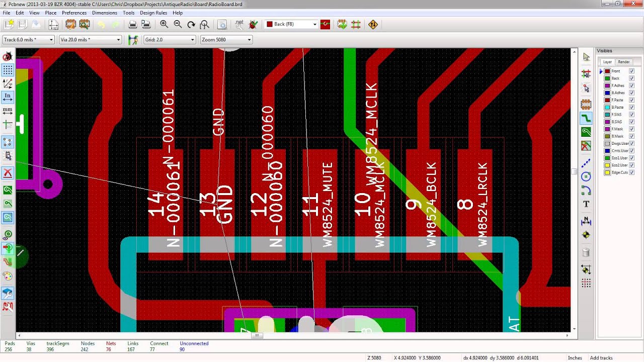Image resolution: width=644 pixels, height=362 pixels.
Task: Click the vertical scrollbar thumb beside canvas
Action: tap(574, 171)
